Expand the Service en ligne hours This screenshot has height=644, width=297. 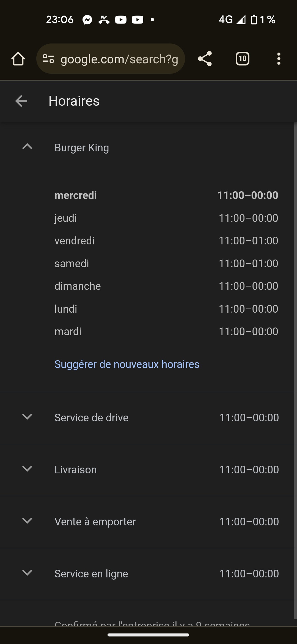coord(27,573)
